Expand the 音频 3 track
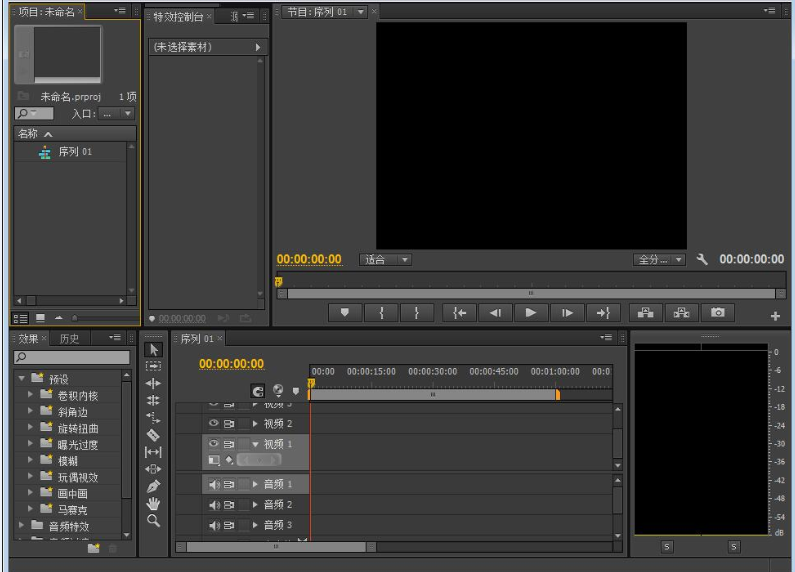 [x=255, y=525]
